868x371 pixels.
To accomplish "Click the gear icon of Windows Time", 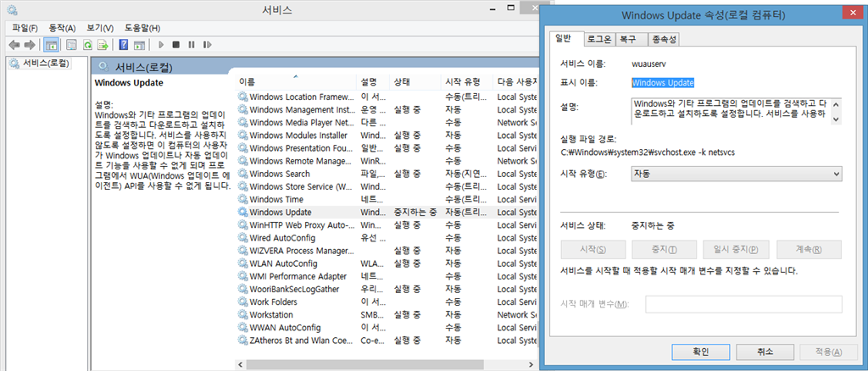I will tap(243, 199).
